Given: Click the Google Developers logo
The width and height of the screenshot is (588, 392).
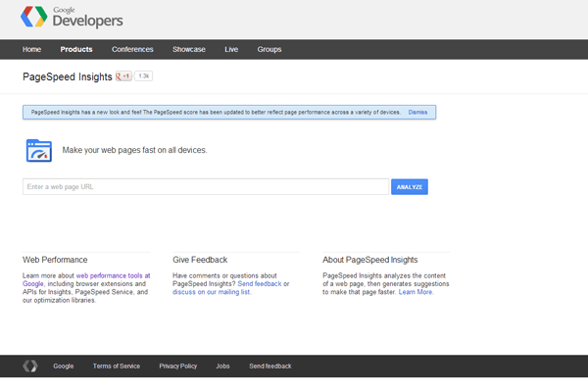Looking at the screenshot, I should (72, 18).
